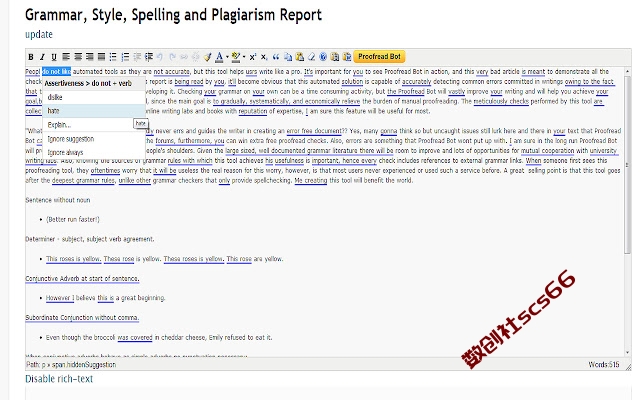The image size is (640, 400).
Task: Click the underlined 'was covered' phrase
Action: [135, 338]
